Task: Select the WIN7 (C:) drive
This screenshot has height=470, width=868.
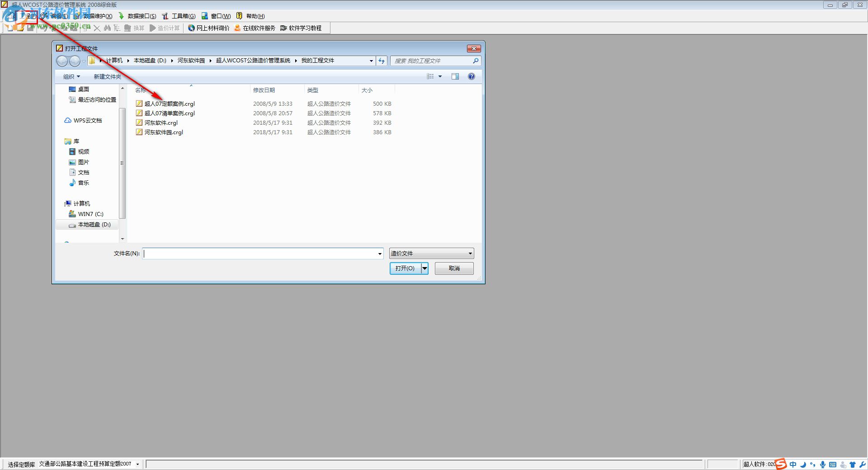Action: [86, 214]
